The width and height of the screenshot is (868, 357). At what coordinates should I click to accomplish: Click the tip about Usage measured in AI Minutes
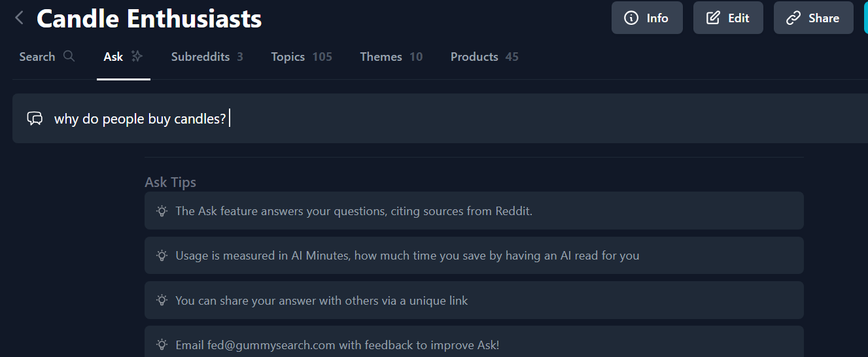474,256
